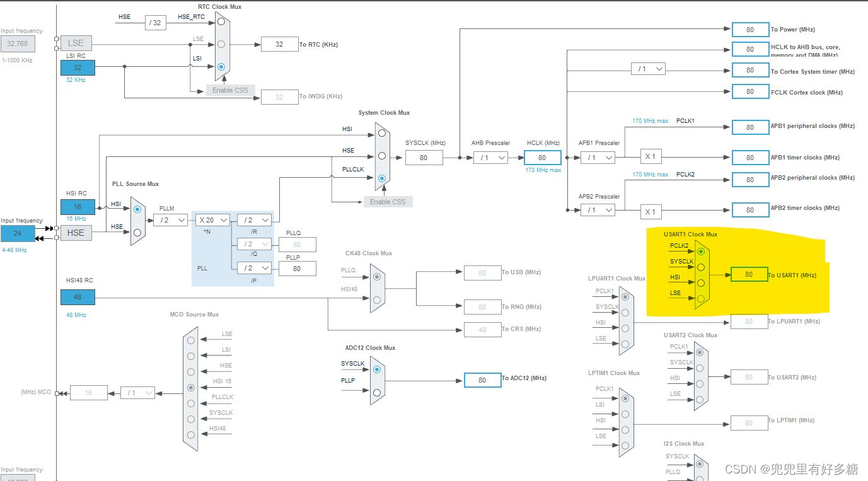Select PLLQ in CK48 Clock Mux
Viewport: 868px width, 481px height.
[376, 276]
